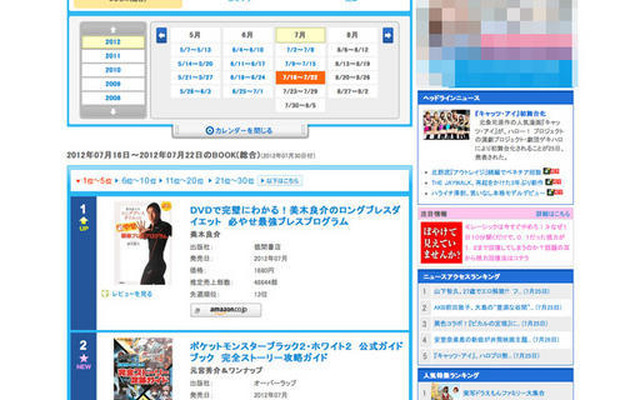Click the right arrow to show later months
Image resolution: width=640 pixels, height=400 pixels.
click(x=388, y=36)
